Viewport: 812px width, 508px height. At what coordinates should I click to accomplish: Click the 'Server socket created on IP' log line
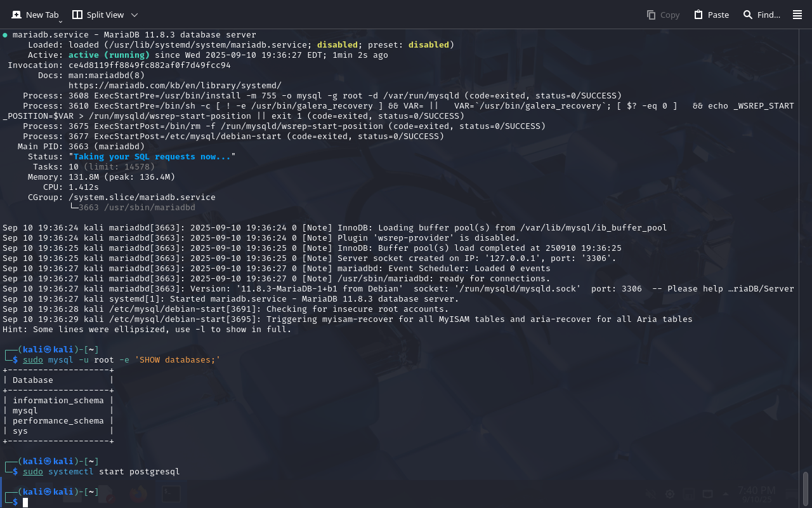click(310, 258)
